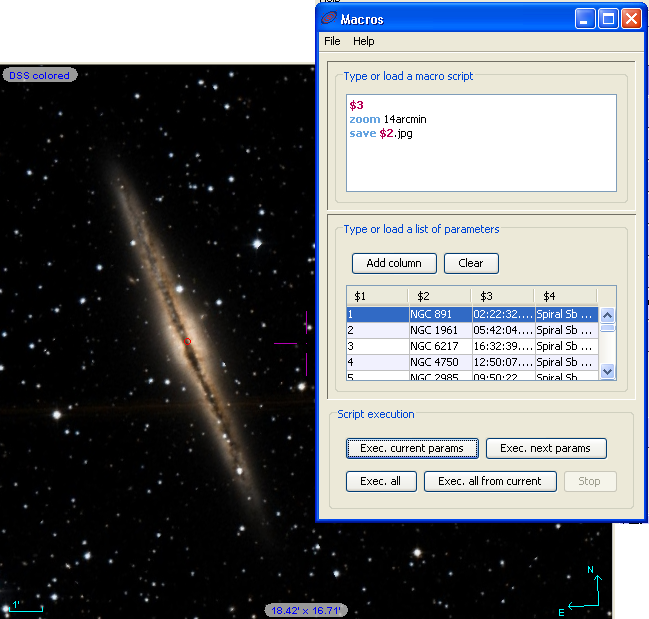649x619 pixels.
Task: Click the Add column button
Action: (394, 264)
